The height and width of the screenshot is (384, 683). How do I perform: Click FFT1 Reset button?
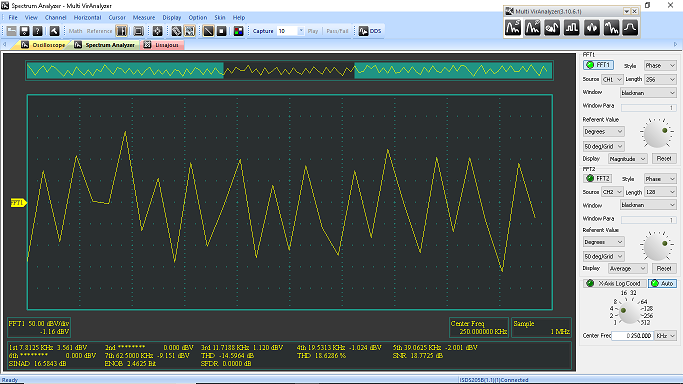(x=664, y=158)
